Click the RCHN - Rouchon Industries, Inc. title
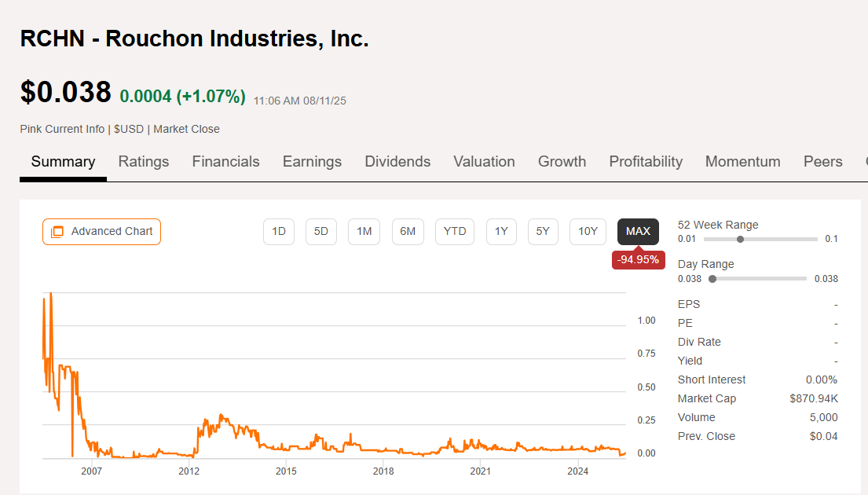868x495 pixels. pos(194,38)
